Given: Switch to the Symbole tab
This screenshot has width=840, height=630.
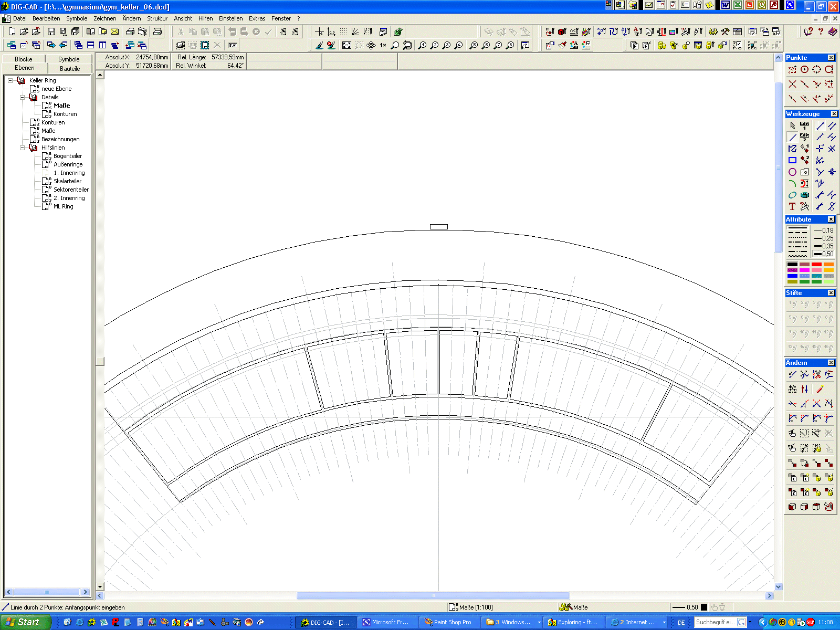Looking at the screenshot, I should pyautogui.click(x=69, y=59).
